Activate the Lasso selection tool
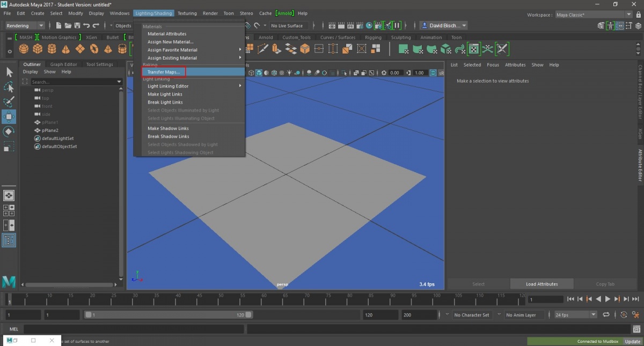Screen dimensions: 644x346 tap(9, 86)
